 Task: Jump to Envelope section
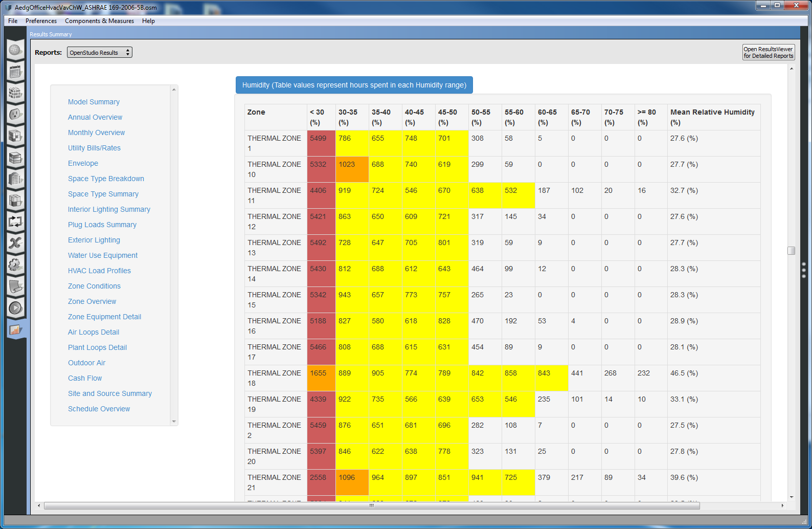[x=83, y=163]
